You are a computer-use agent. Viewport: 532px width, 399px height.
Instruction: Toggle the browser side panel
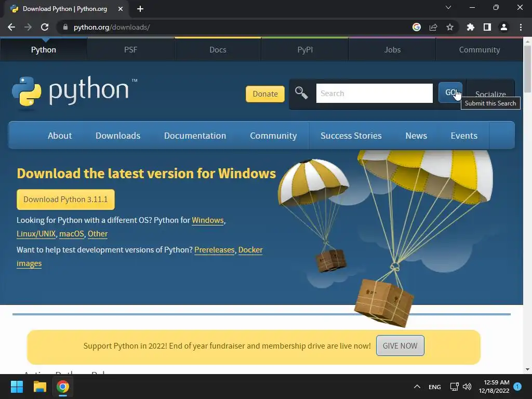point(487,27)
